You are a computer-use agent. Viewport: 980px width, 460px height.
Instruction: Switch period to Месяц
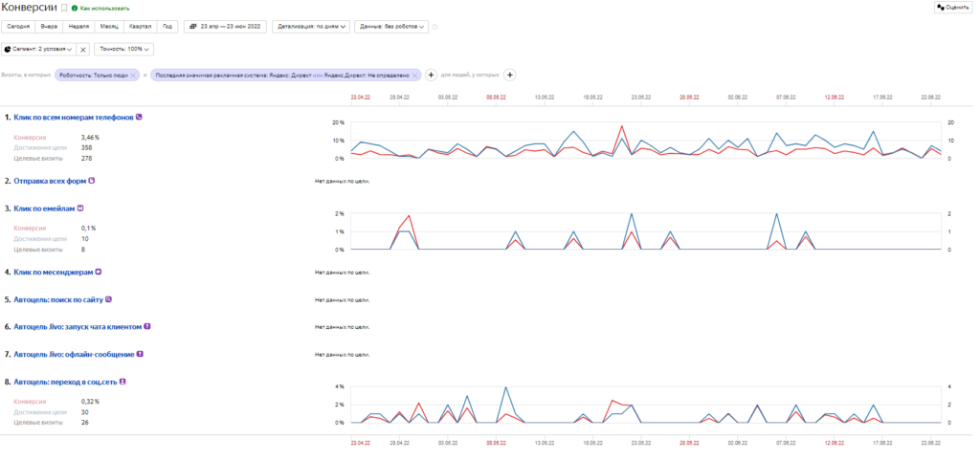(x=109, y=27)
